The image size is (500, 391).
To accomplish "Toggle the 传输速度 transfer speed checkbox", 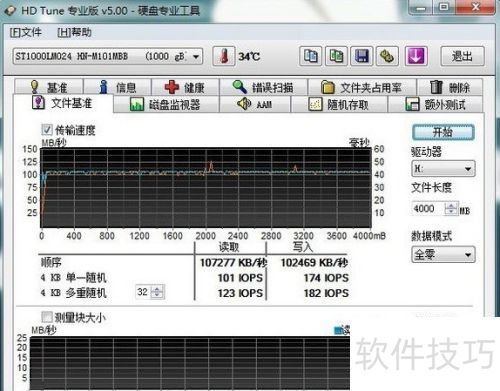I will point(47,130).
